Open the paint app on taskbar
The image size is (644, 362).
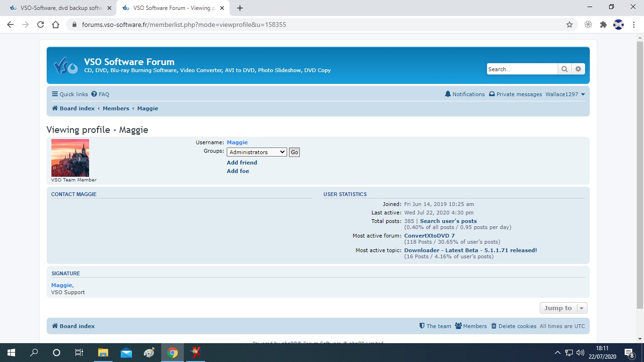pos(149,353)
